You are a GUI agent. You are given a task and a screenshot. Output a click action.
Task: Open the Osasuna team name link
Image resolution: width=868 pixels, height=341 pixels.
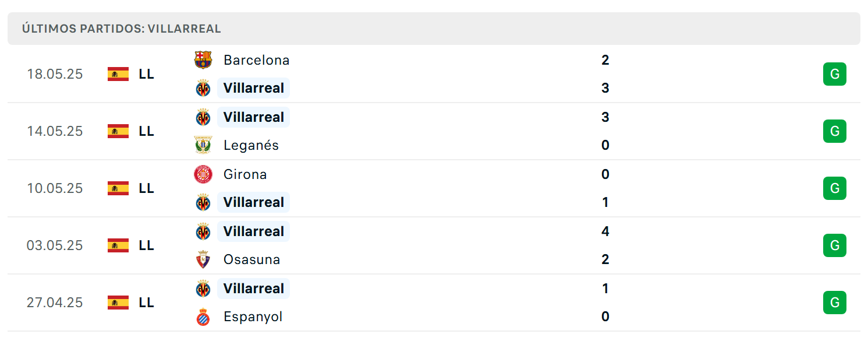point(251,259)
